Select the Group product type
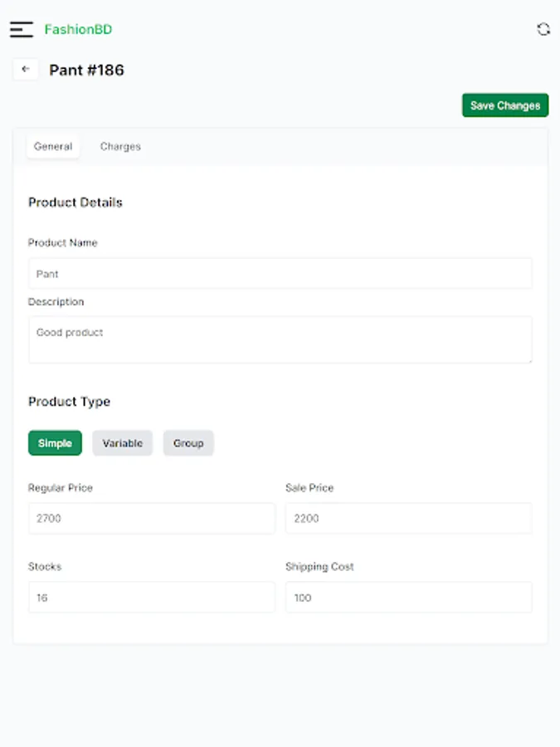The height and width of the screenshot is (747, 560). click(x=188, y=443)
